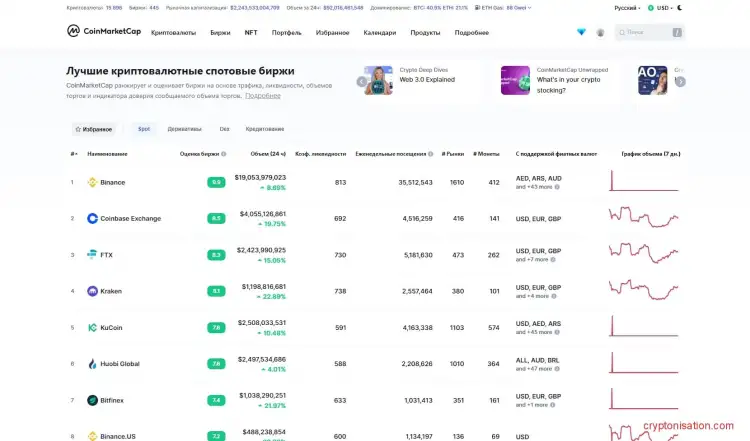Open the Bitfinex name link
Screen dimensions: 750x441
pyautogui.click(x=112, y=400)
